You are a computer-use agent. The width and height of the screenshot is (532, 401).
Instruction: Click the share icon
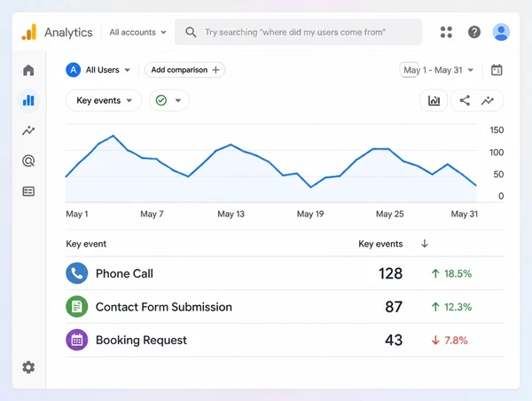click(465, 100)
